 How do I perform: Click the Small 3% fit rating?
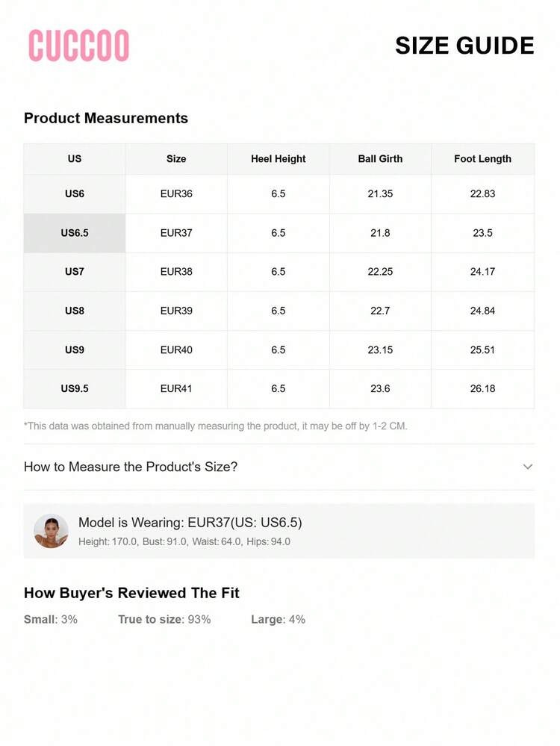coord(51,619)
